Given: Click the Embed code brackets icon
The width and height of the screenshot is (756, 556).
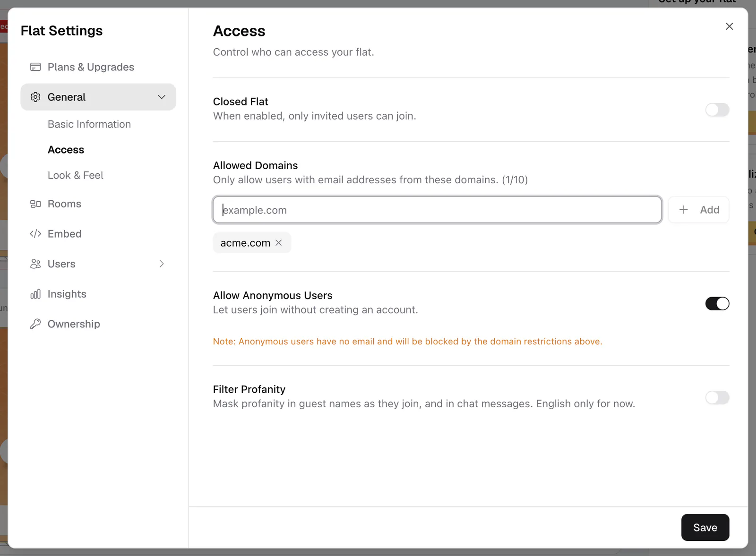Looking at the screenshot, I should coord(35,234).
